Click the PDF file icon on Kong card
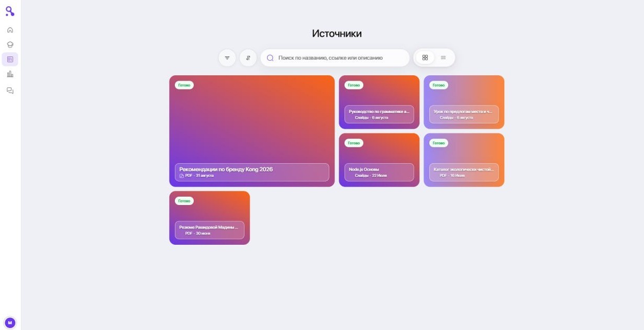Screen dimensions: 644x330 coord(182,176)
